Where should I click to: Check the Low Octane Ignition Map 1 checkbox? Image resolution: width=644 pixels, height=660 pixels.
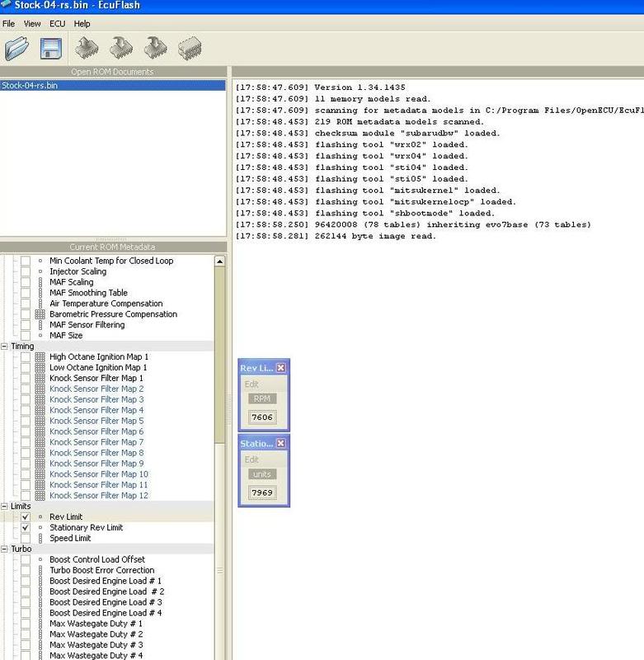point(26,367)
